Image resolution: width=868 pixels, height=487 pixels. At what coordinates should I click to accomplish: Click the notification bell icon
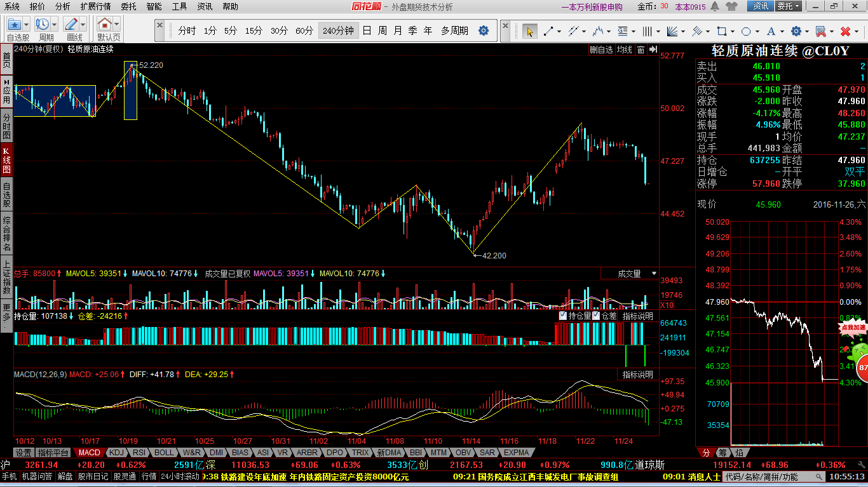coord(715,6)
